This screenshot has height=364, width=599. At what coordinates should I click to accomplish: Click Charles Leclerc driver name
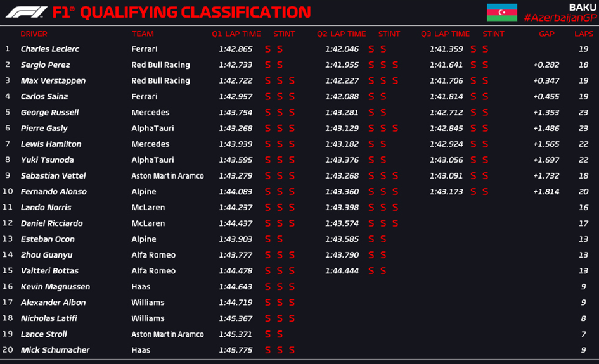(x=49, y=49)
